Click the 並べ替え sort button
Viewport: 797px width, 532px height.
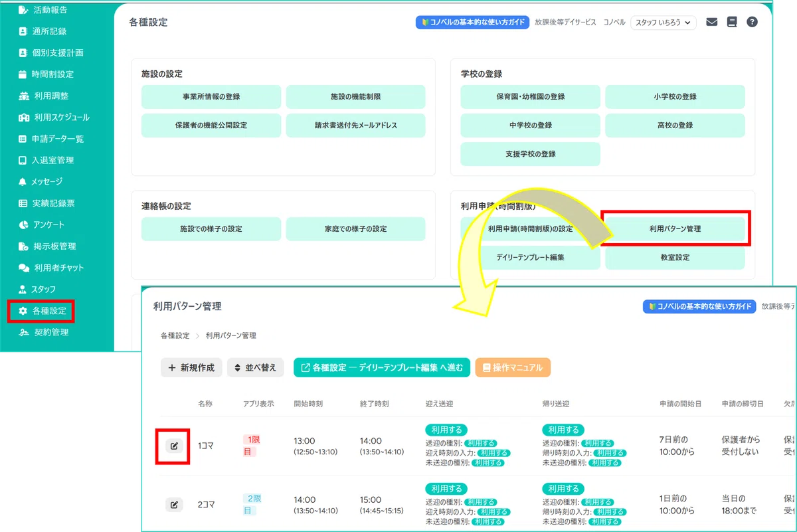(256, 367)
